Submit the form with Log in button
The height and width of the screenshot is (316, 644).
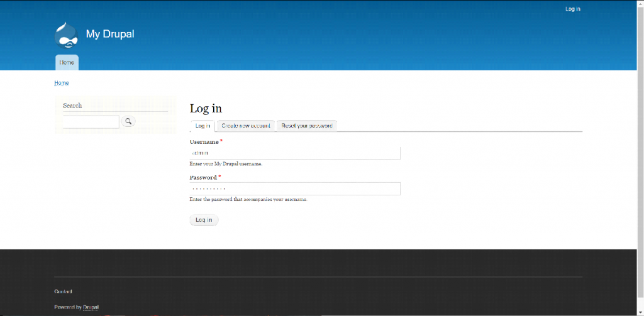point(204,220)
